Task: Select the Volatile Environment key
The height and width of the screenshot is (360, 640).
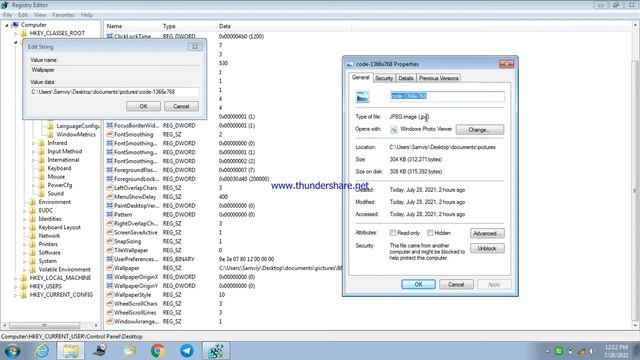Action: pyautogui.click(x=64, y=269)
